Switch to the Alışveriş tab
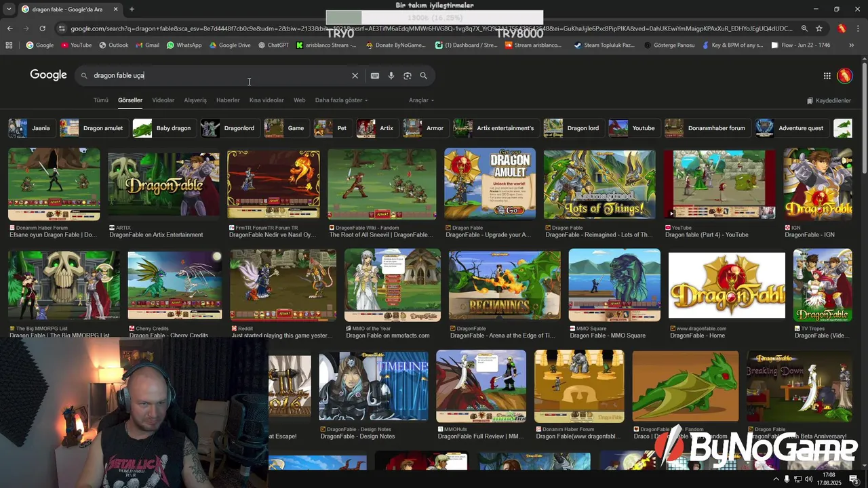 coord(195,100)
